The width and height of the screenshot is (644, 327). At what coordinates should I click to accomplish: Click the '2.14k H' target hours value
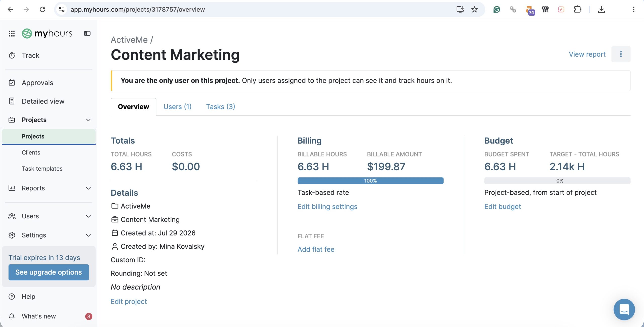coord(567,167)
